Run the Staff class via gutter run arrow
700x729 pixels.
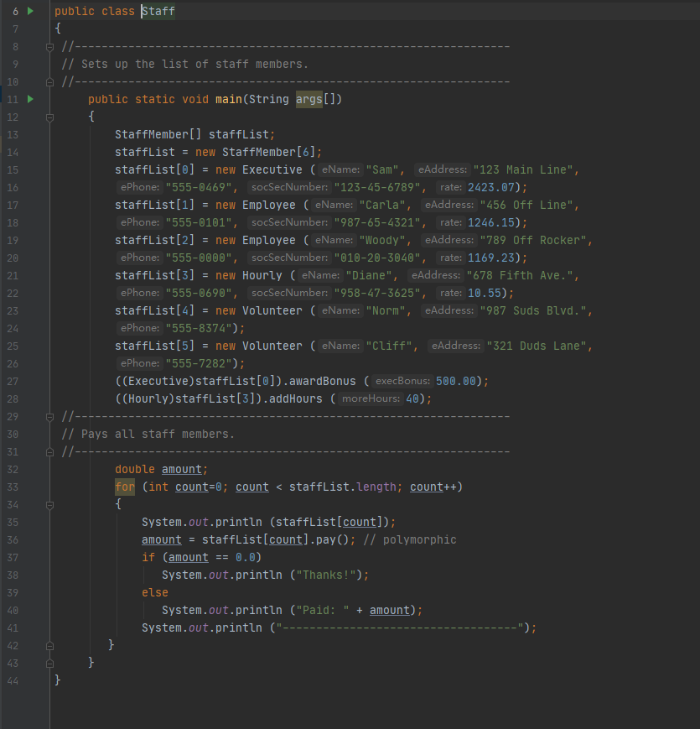[29, 11]
